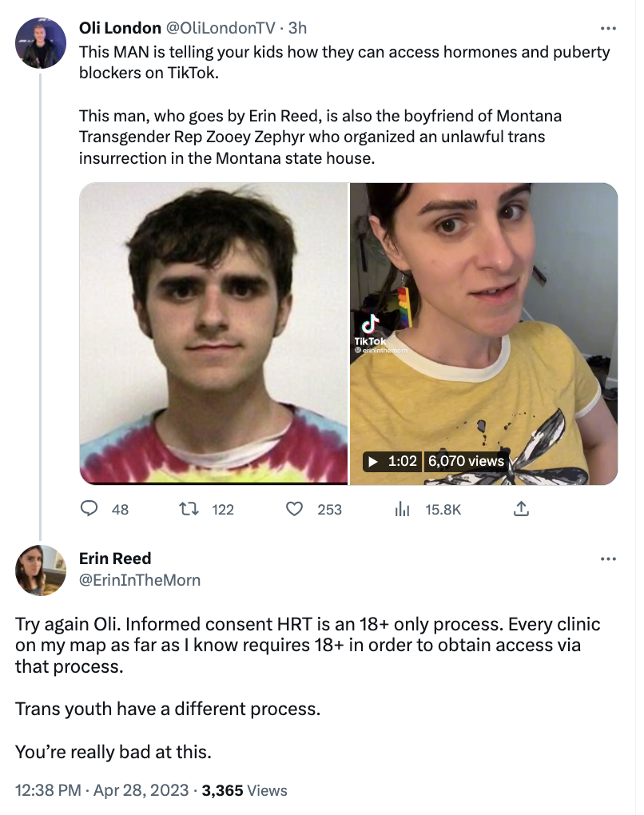Open more options on Oli London's tweet

[608, 29]
